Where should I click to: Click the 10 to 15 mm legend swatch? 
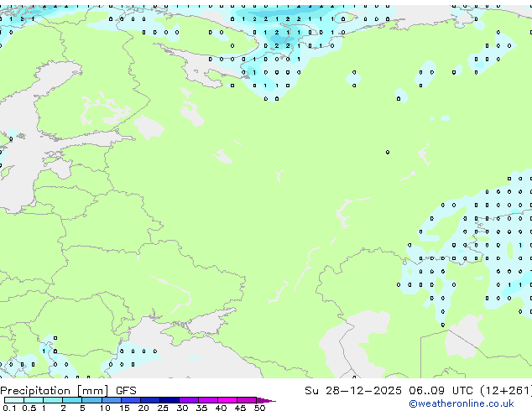tap(112, 400)
